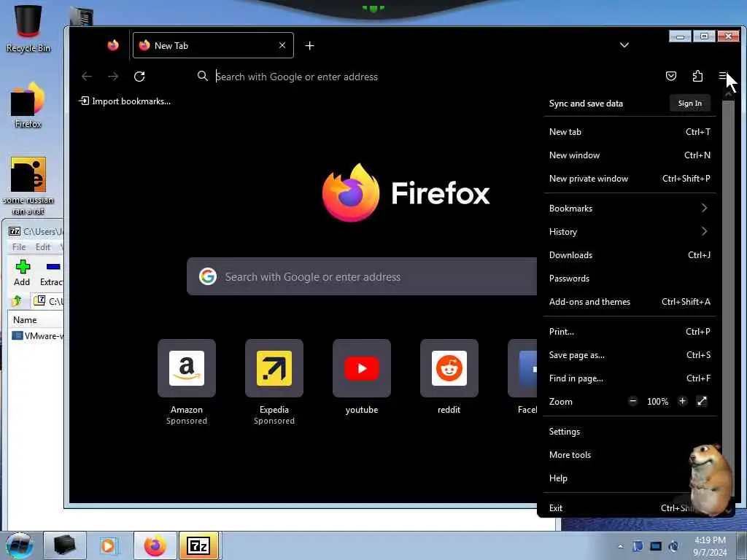Viewport: 747px width, 560px height.
Task: Open the Recycle Bin desktop icon
Action: pyautogui.click(x=28, y=28)
